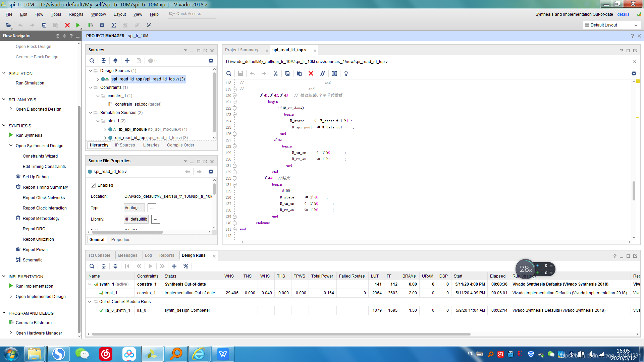Click the Run Synthesis green play icon

pos(11,135)
